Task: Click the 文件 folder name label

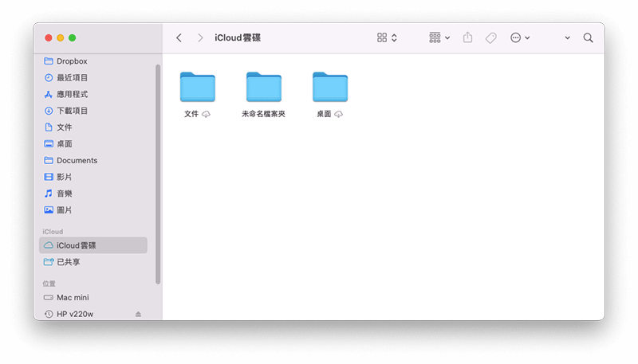Action: [x=191, y=114]
